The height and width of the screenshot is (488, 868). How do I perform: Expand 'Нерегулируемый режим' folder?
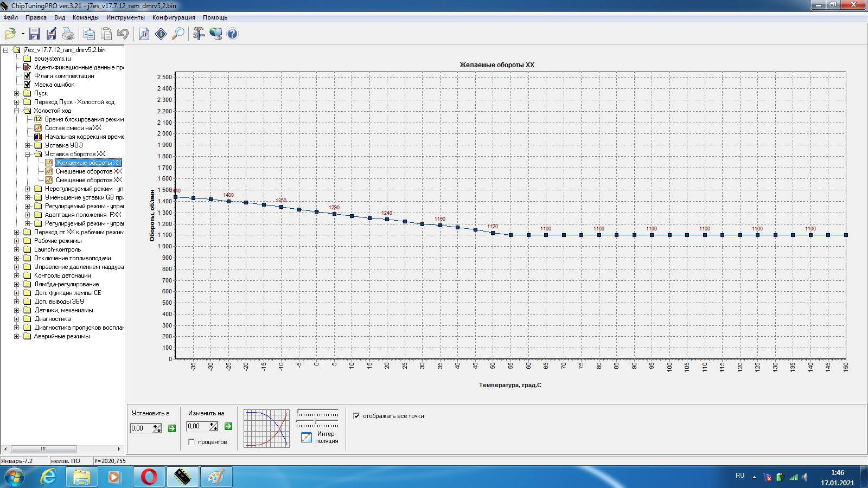[x=28, y=189]
